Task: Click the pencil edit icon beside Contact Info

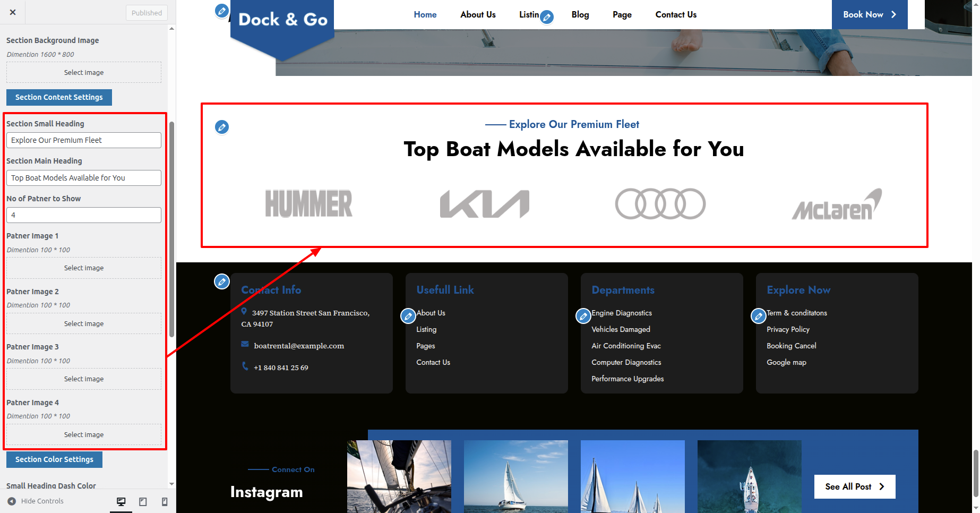Action: point(222,281)
